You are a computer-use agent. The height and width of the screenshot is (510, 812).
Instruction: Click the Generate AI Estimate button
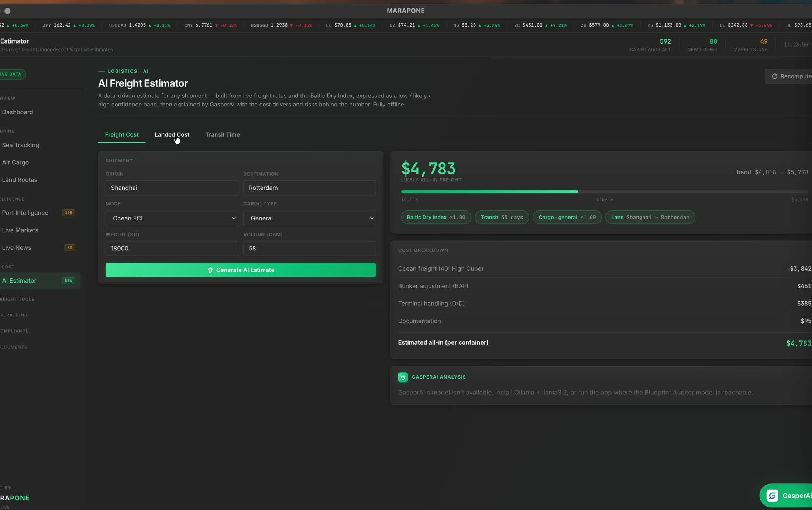241,270
